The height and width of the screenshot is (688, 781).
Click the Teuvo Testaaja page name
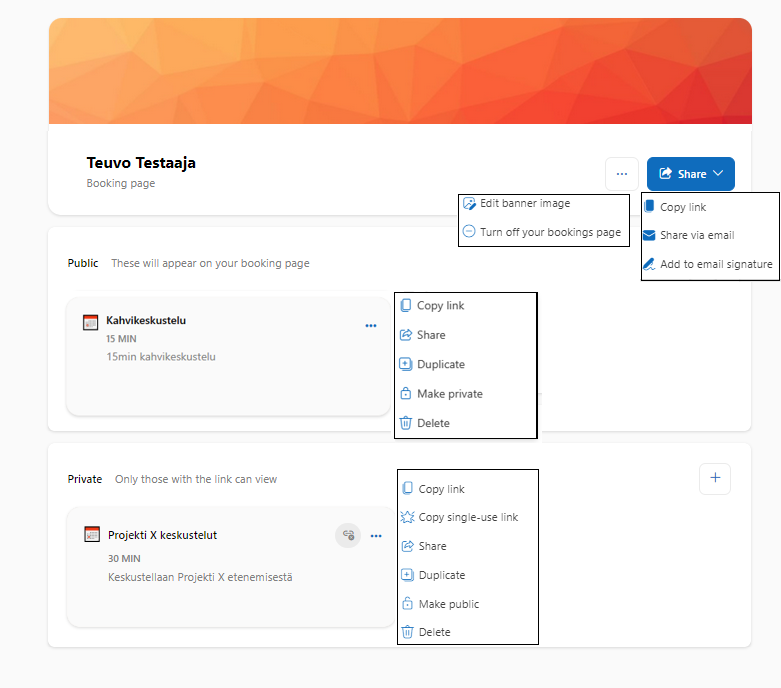pyautogui.click(x=141, y=163)
